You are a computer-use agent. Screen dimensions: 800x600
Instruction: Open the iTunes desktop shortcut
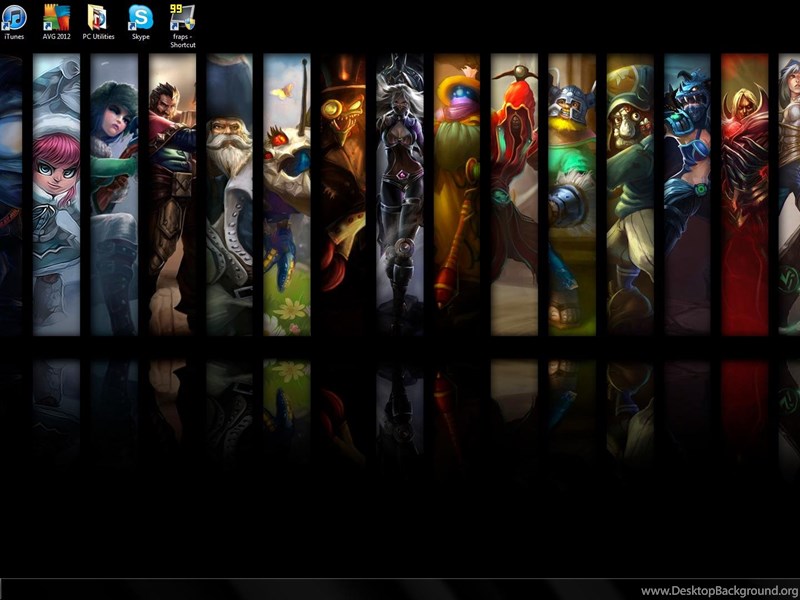point(14,19)
